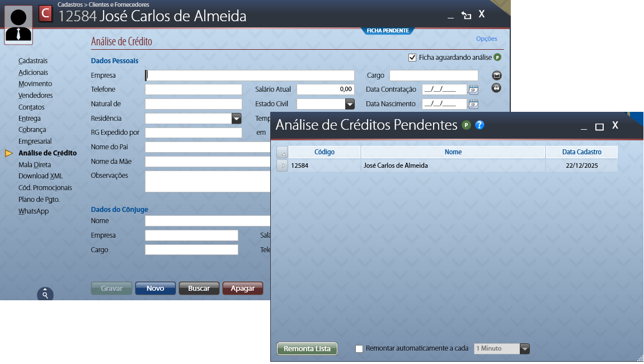Viewport: 644px width, 364px height.
Task: Open the Residência dropdown
Action: (236, 119)
